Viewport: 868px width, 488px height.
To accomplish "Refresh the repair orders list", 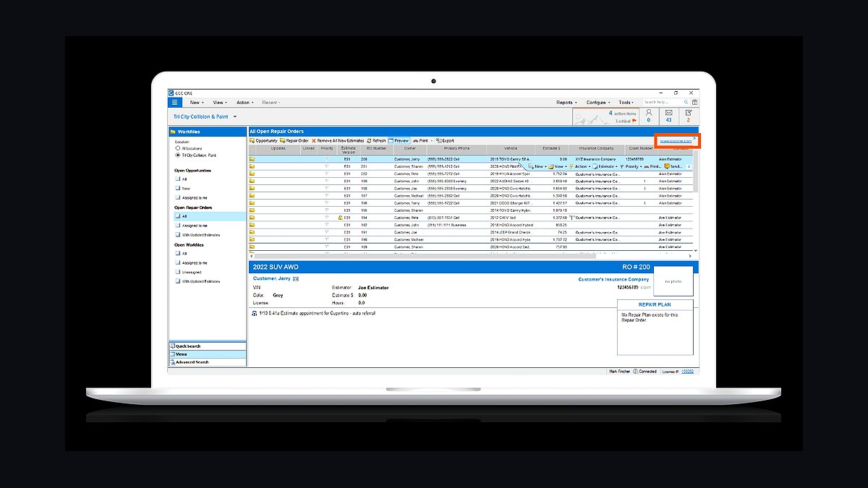I will (x=376, y=140).
